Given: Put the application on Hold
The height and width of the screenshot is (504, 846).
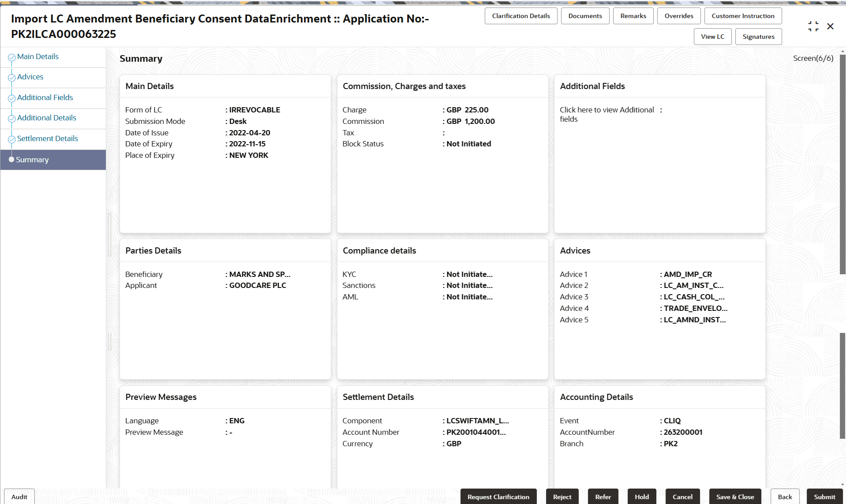Looking at the screenshot, I should (642, 497).
